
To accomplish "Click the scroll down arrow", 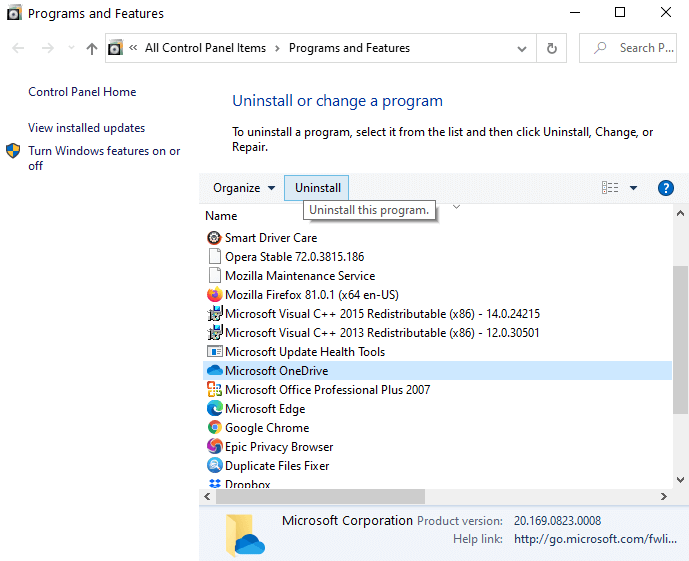I will point(681,480).
